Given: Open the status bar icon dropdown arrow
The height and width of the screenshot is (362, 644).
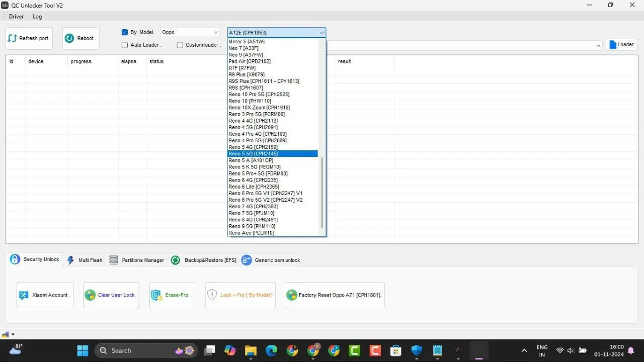Looking at the screenshot, I should 13,334.
